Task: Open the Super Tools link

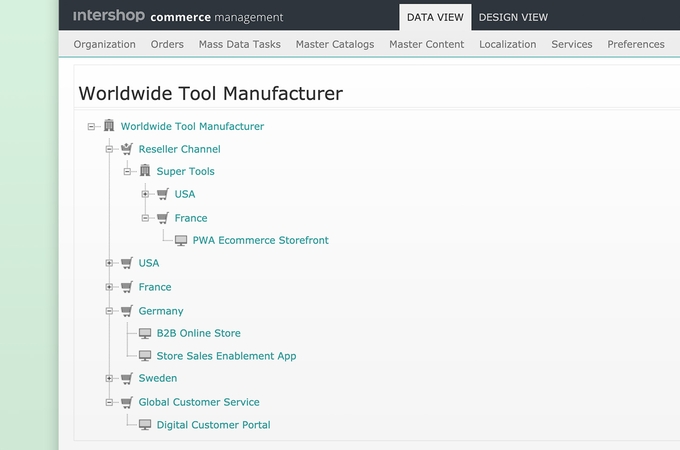Action: 186,171
